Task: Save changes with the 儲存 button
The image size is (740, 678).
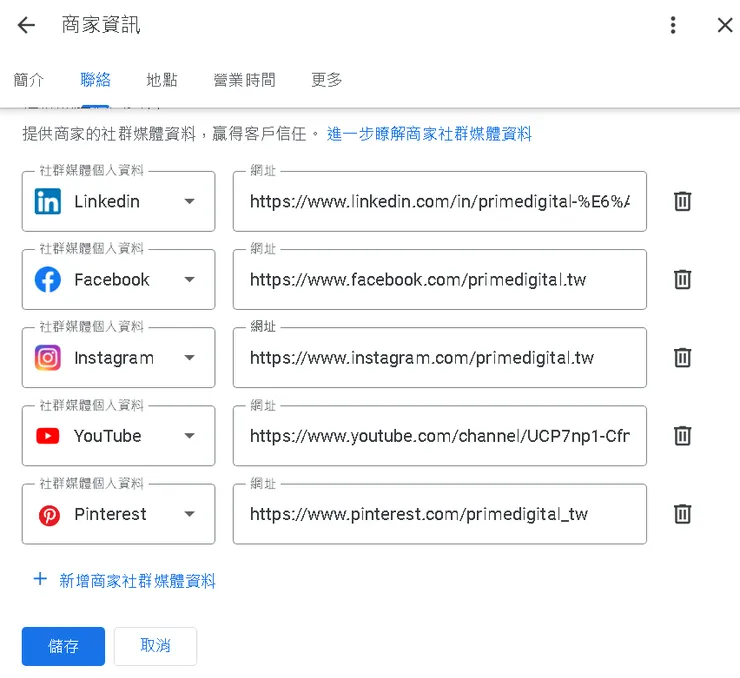Action: click(x=63, y=646)
